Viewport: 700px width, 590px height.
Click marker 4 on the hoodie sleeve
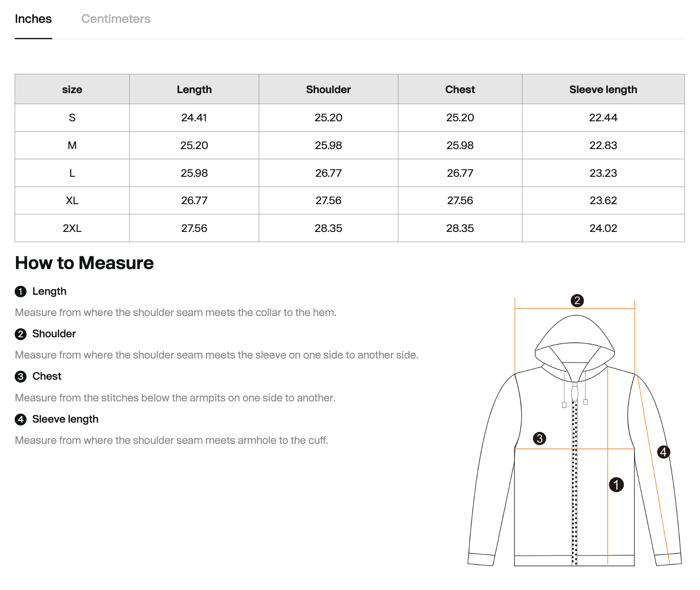pos(663,452)
